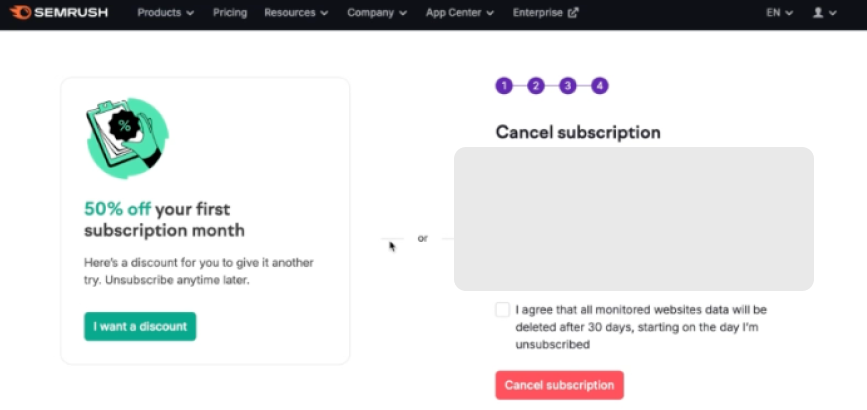Image resolution: width=867 pixels, height=410 pixels.
Task: Open the user account profile menu
Action: 824,13
